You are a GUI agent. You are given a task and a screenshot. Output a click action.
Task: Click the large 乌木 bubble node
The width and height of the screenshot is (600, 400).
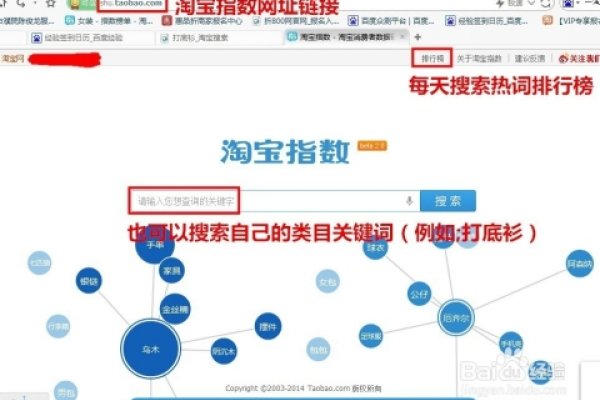[150, 349]
